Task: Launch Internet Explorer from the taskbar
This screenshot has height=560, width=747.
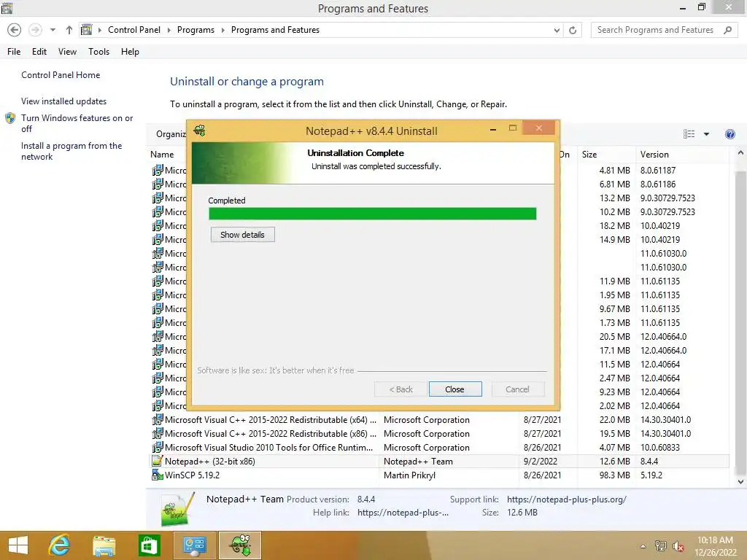Action: (x=59, y=545)
